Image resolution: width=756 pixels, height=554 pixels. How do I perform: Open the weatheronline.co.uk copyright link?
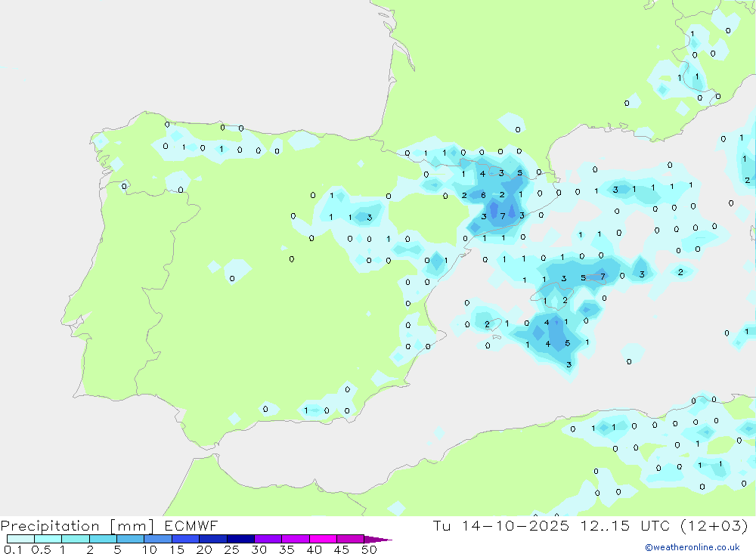[x=692, y=547]
